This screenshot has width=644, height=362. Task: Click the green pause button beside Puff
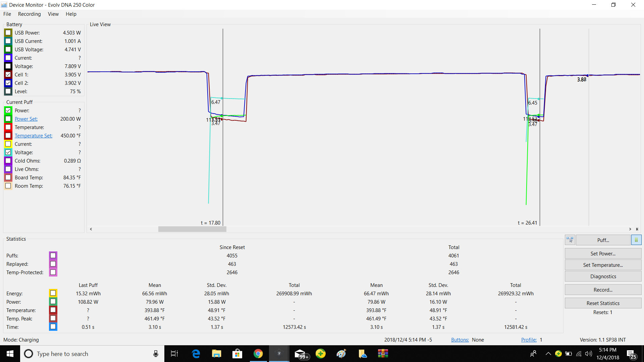(636, 240)
